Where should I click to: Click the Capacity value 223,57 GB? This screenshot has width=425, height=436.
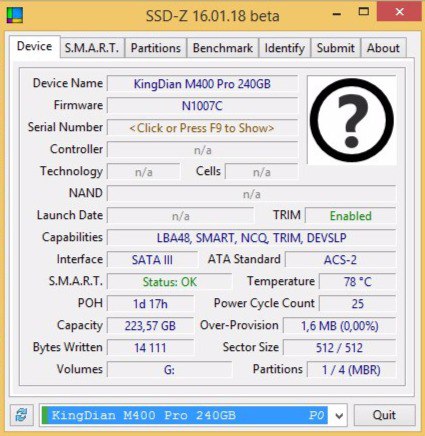coord(150,326)
